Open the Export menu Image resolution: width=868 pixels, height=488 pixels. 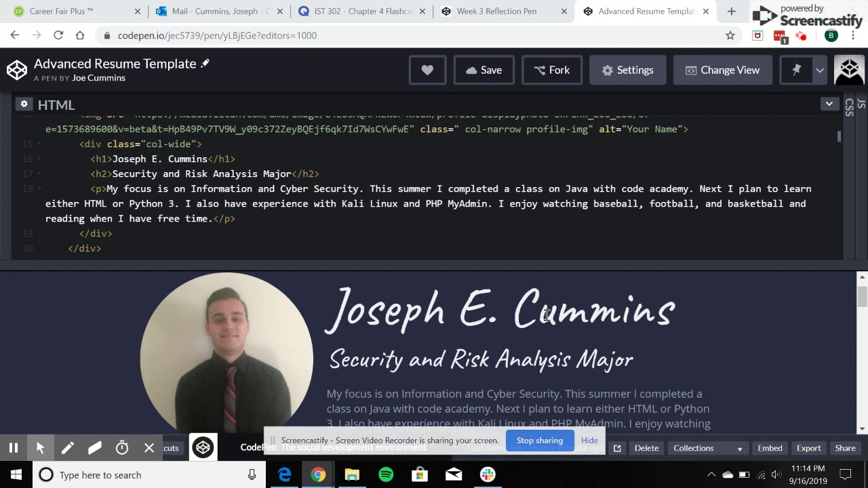[x=808, y=448]
